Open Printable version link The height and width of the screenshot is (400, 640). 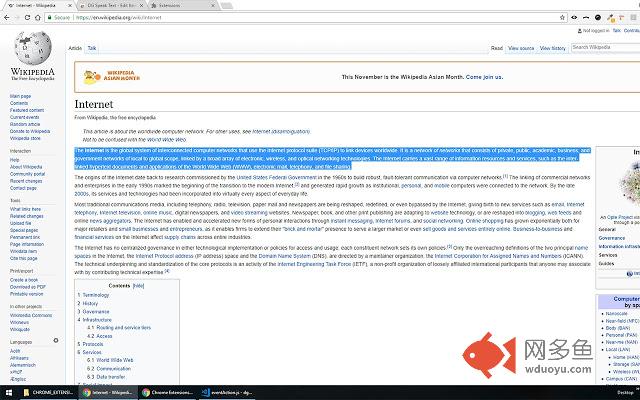coord(27,294)
